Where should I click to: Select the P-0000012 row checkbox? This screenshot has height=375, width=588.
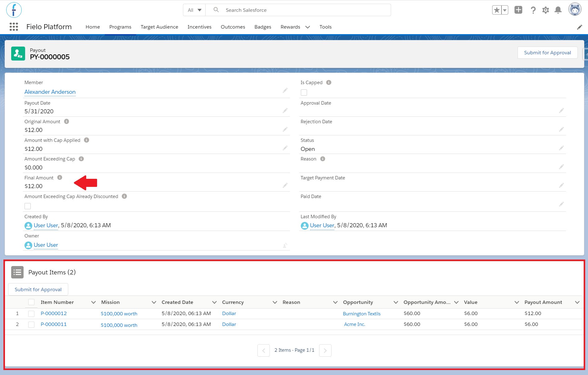click(31, 314)
